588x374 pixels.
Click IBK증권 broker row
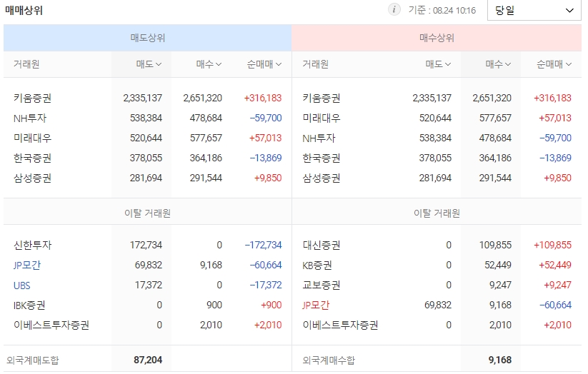pyautogui.click(x=29, y=305)
